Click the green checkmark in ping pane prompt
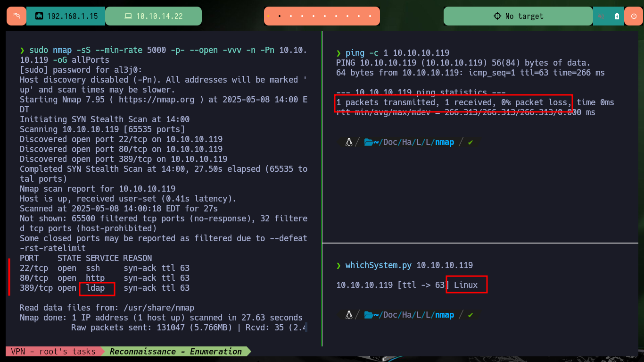This screenshot has width=644, height=362. click(470, 142)
